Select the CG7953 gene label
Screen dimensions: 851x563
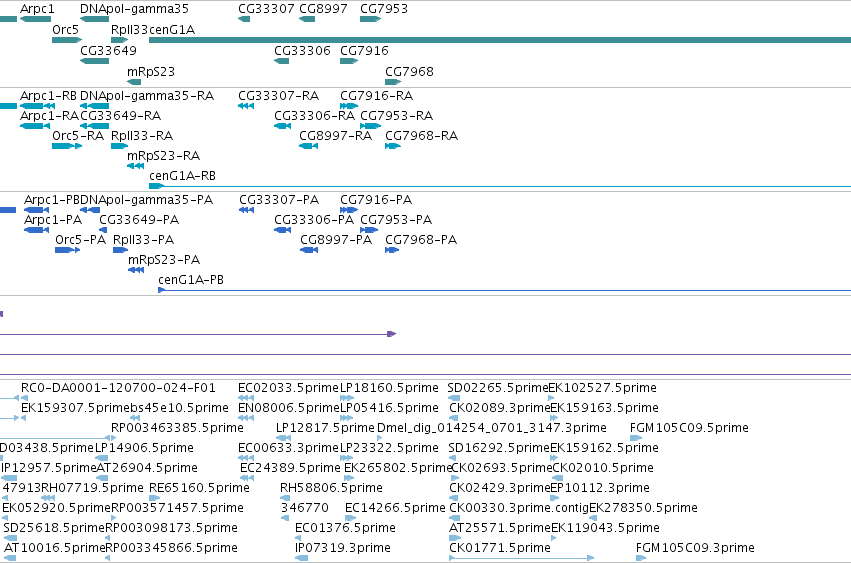pos(384,9)
